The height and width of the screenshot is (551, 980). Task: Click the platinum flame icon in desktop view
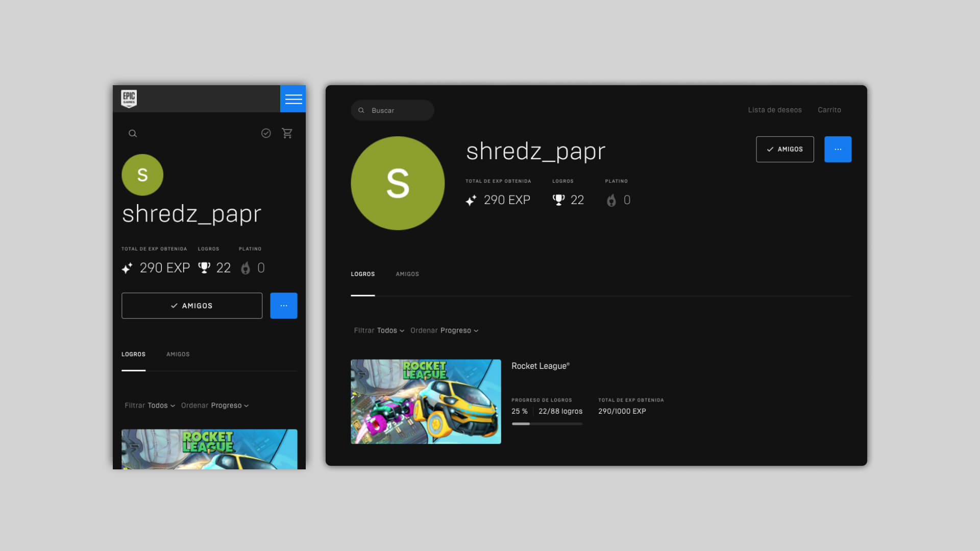click(x=611, y=200)
